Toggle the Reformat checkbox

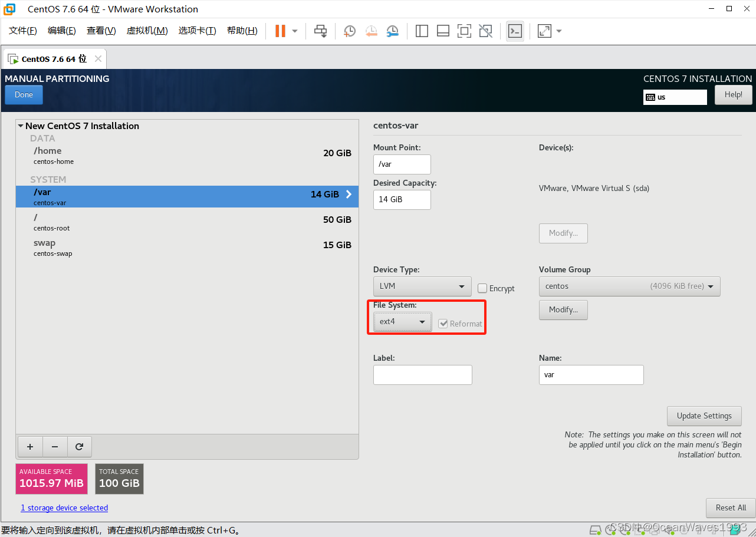(443, 324)
